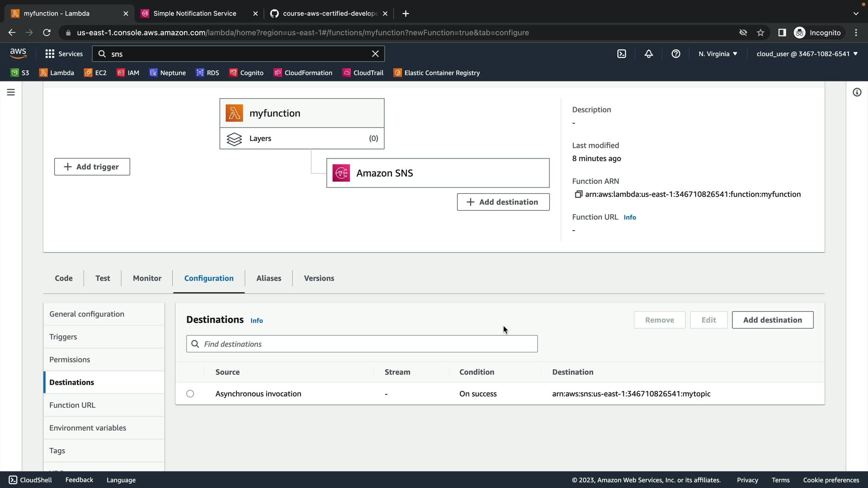Copy the Function ARN using copy icon
Screen dimensions: 868x488
pos(578,194)
